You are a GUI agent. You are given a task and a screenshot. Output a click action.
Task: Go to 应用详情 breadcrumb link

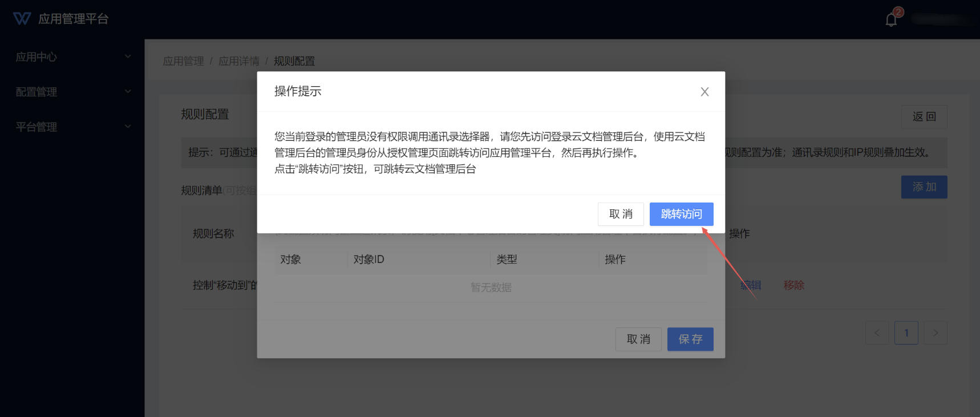[238, 61]
